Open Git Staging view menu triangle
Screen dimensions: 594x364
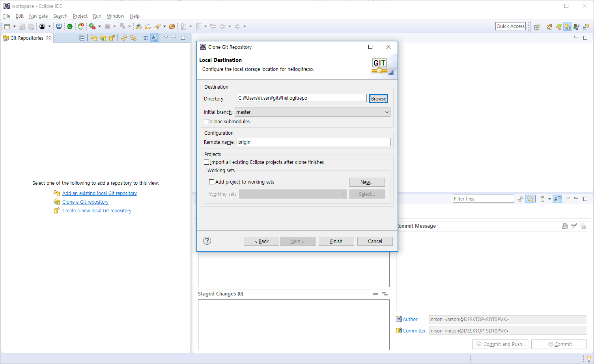(x=568, y=198)
